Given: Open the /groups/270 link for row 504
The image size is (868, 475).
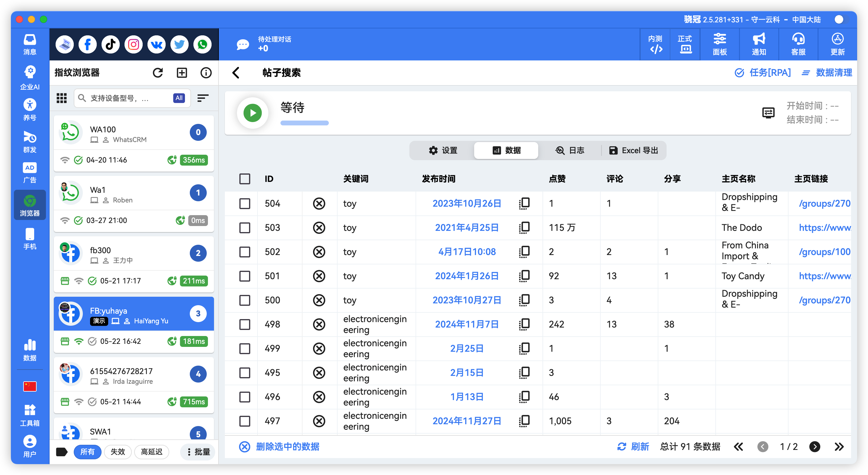Looking at the screenshot, I should point(825,203).
